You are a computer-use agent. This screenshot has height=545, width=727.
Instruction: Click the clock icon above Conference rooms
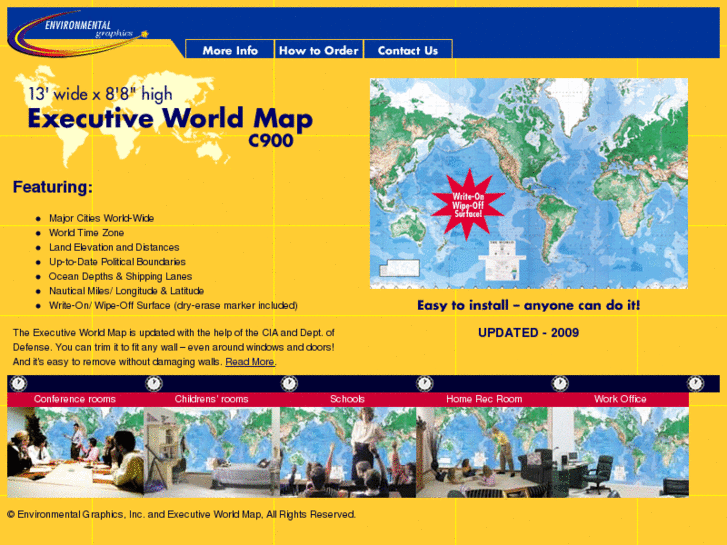[x=19, y=384]
